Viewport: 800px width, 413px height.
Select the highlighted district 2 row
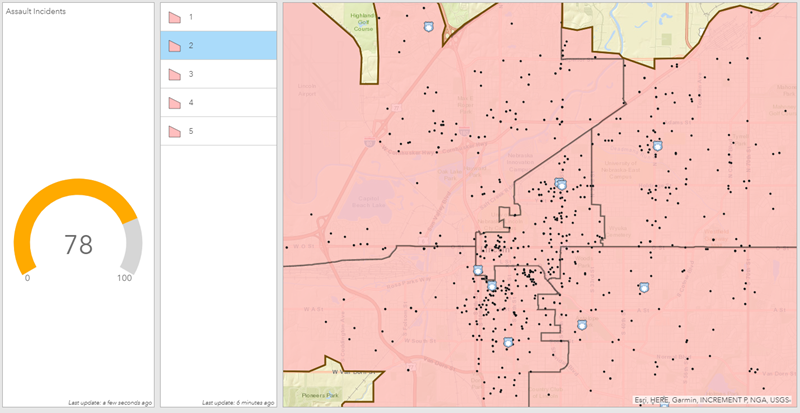[218, 45]
